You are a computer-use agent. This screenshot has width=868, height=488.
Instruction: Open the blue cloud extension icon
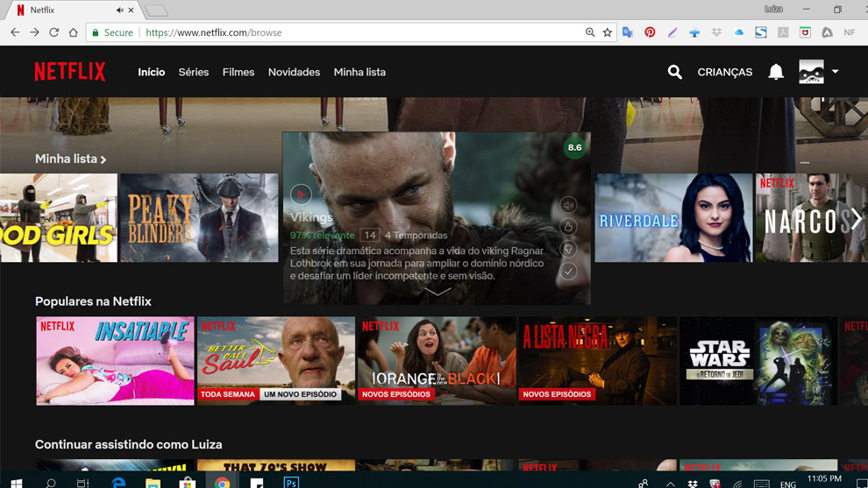(x=738, y=32)
